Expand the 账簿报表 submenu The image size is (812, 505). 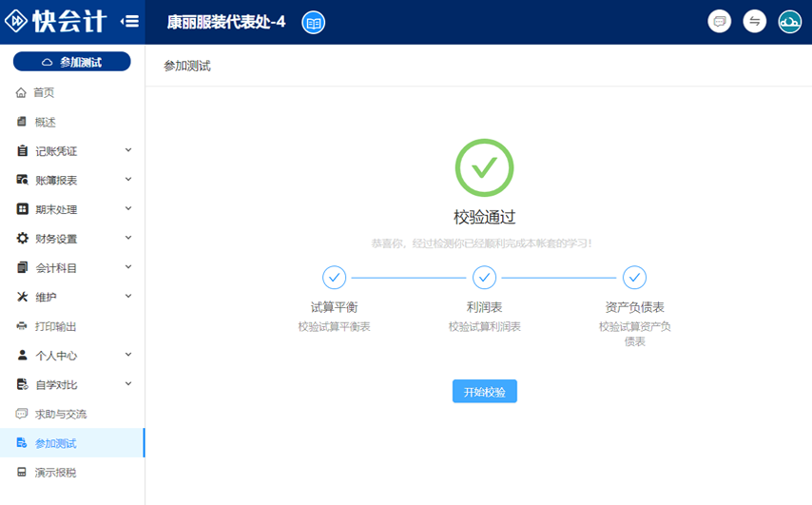pyautogui.click(x=71, y=181)
